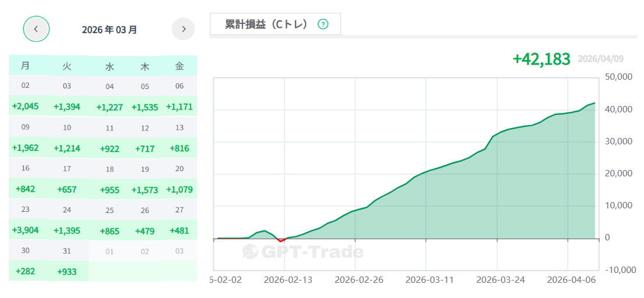The width and height of the screenshot is (644, 298).
Task: Click the 2026年03月 month label
Action: click(x=110, y=30)
